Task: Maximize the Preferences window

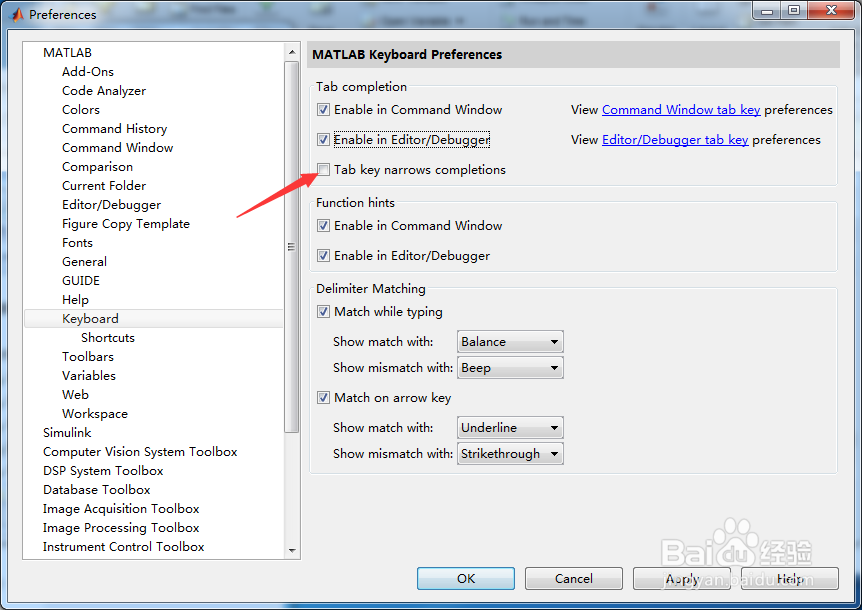Action: [794, 10]
